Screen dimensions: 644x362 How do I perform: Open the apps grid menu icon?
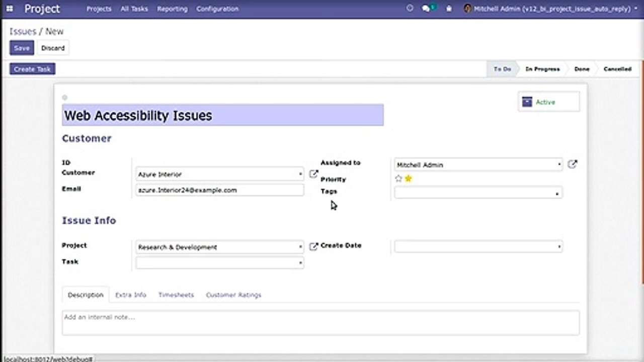coord(10,9)
